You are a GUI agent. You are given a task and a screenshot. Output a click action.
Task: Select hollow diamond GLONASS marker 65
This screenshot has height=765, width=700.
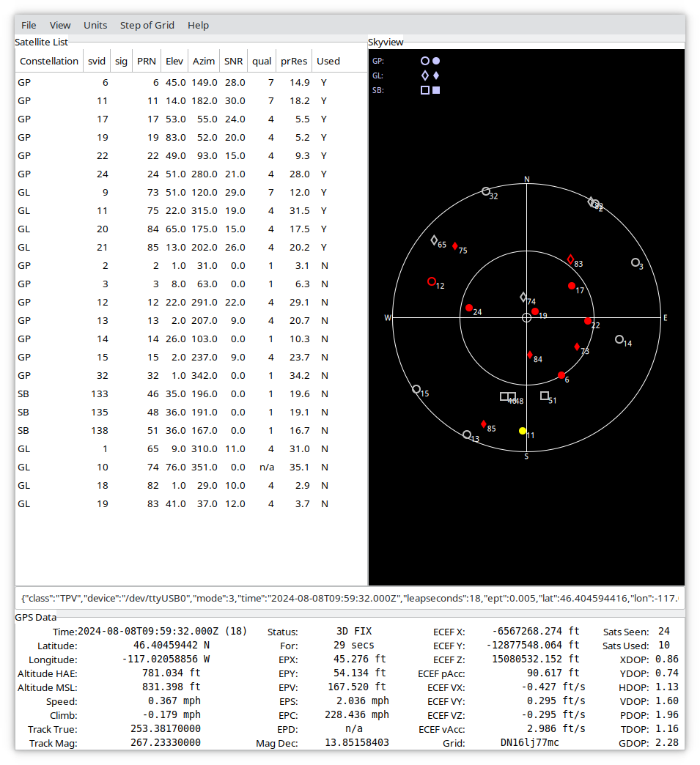pos(434,240)
